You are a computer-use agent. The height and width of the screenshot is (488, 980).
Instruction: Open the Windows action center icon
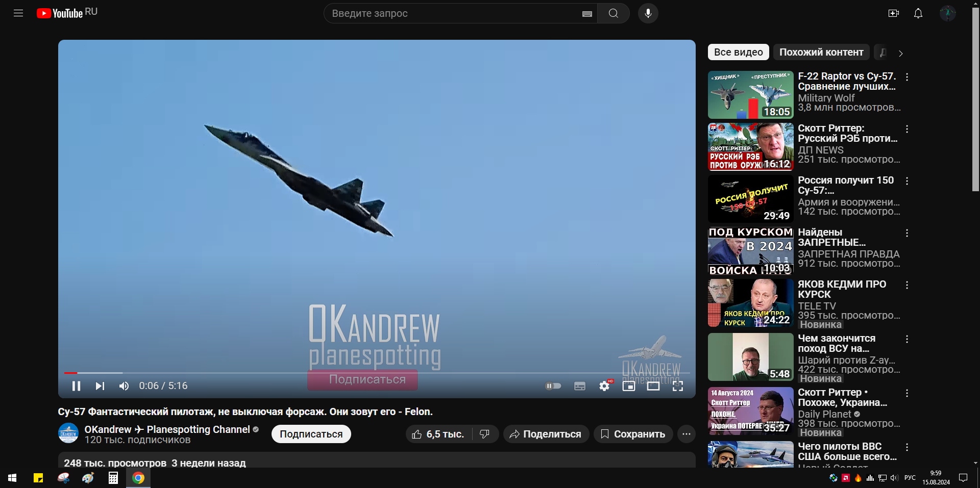click(x=963, y=478)
